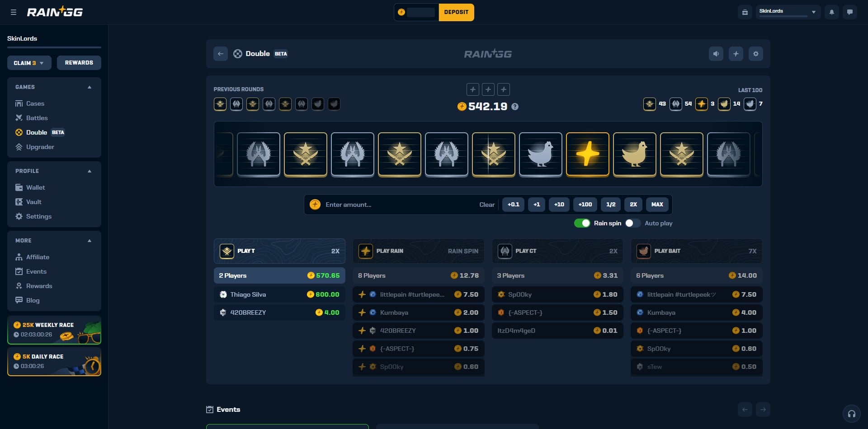Click the jackpot info question mark

[515, 107]
